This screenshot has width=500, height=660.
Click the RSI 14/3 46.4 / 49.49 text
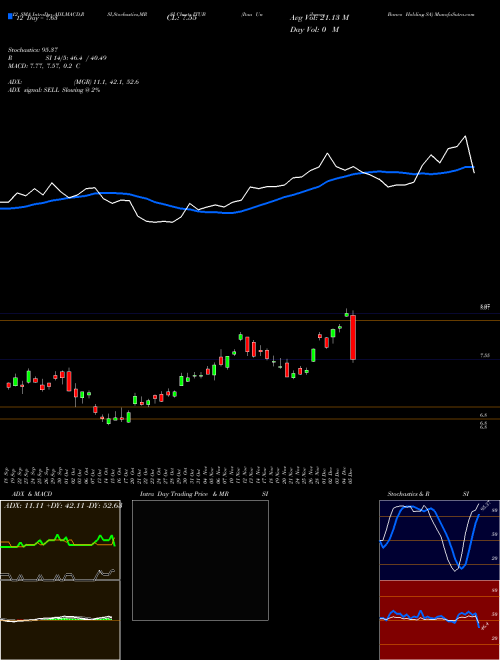(57, 58)
